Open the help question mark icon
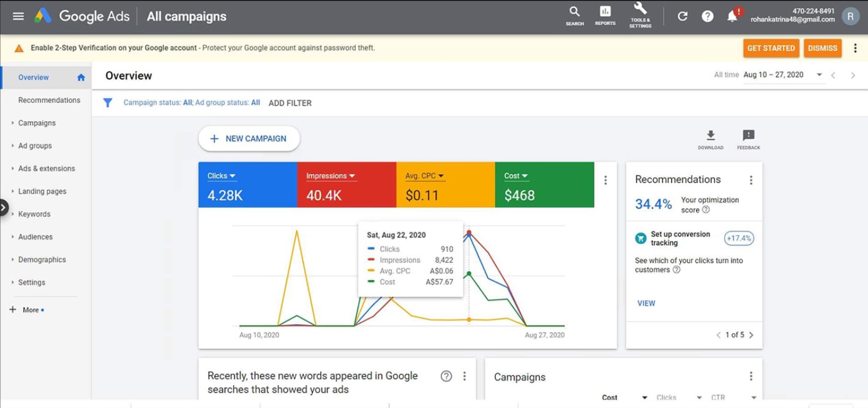 (x=707, y=17)
